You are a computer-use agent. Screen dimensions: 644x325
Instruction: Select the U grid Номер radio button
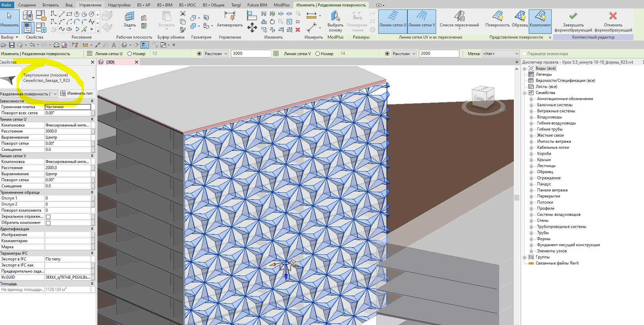point(129,54)
